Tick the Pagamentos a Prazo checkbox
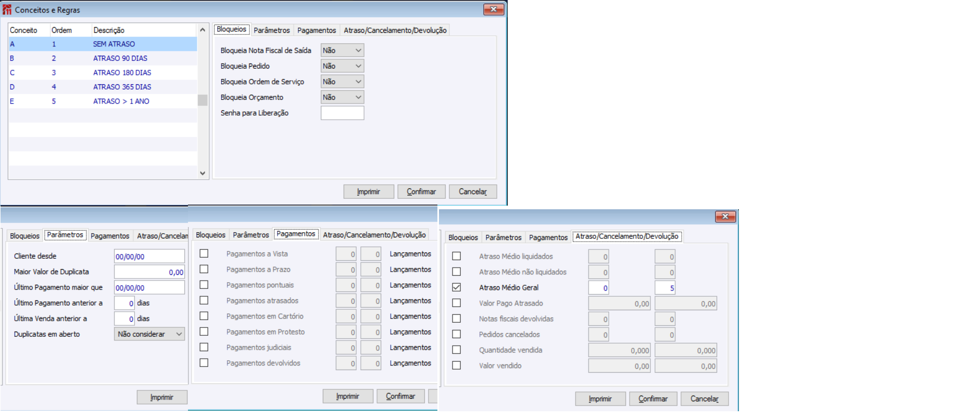The height and width of the screenshot is (418, 980). pyautogui.click(x=204, y=269)
